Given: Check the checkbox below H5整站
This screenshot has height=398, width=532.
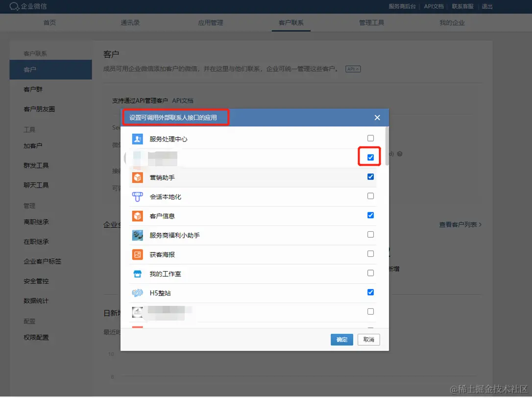Looking at the screenshot, I should [370, 311].
